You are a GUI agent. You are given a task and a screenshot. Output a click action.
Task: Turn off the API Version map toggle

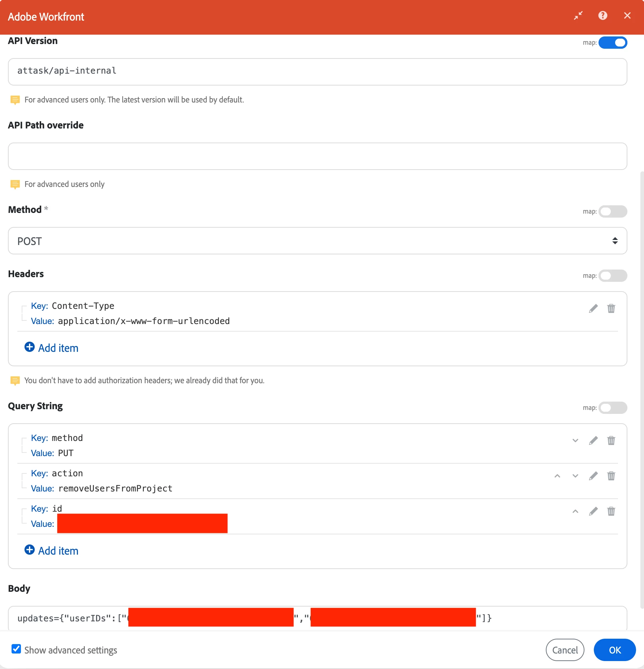[x=613, y=43]
